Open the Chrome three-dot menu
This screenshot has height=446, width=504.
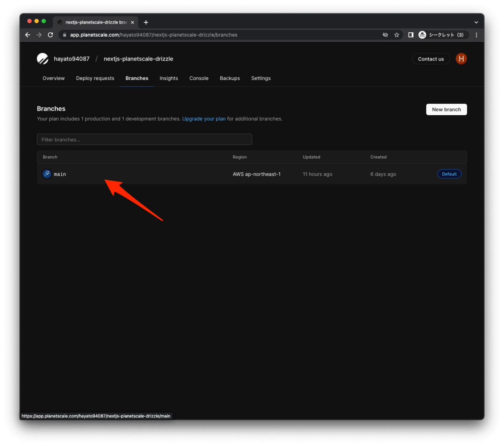(476, 35)
